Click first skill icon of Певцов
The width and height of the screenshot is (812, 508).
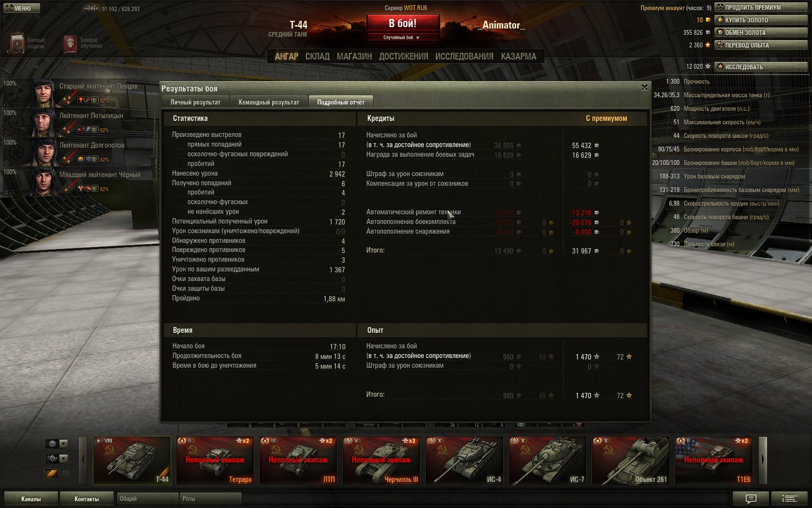pos(81,100)
